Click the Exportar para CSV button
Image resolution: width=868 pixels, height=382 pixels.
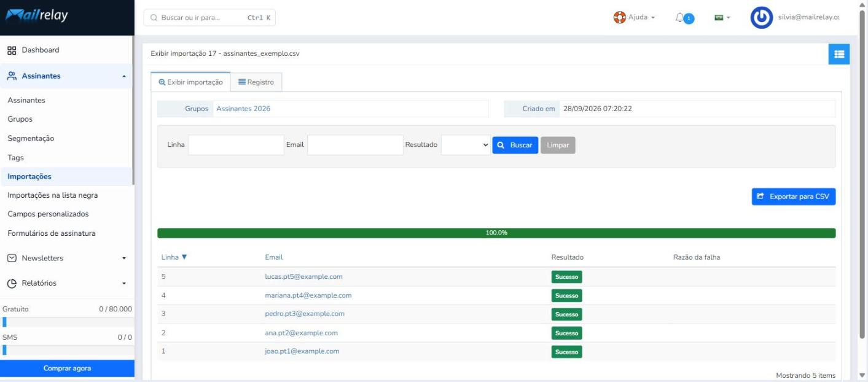click(x=793, y=197)
